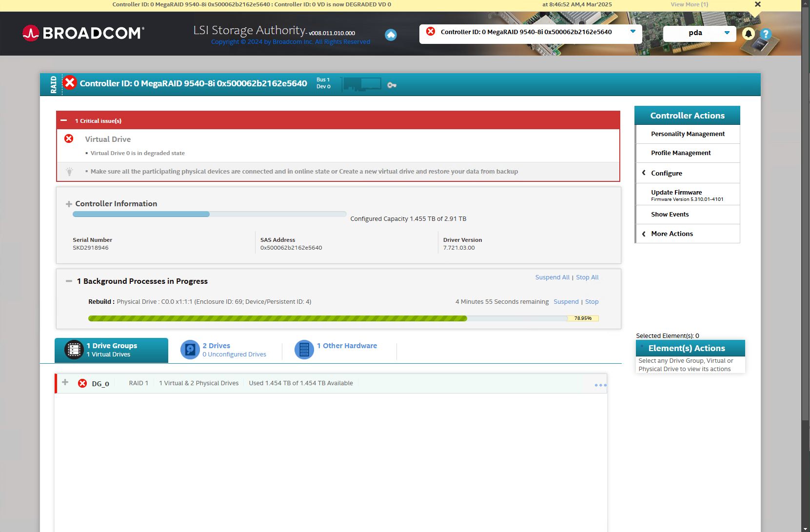The width and height of the screenshot is (810, 532).
Task: Click the Other Hardware server icon
Action: (304, 350)
